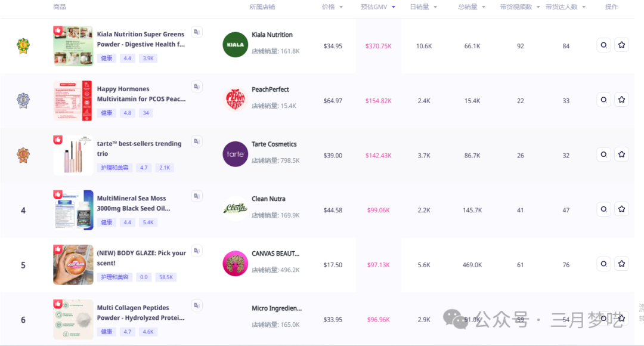The width and height of the screenshot is (644, 346).
Task: Toggle favorite star for BODY GLAZE product
Action: pos(621,264)
